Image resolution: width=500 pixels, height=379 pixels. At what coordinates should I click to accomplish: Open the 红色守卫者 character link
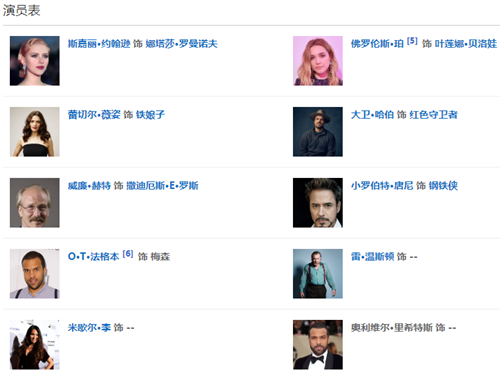tap(433, 115)
